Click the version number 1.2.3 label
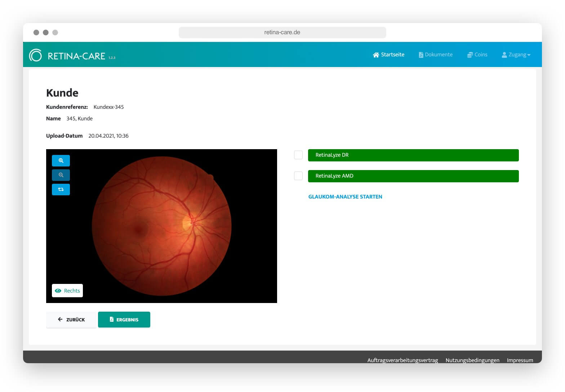This screenshot has width=565, height=392. click(x=112, y=58)
